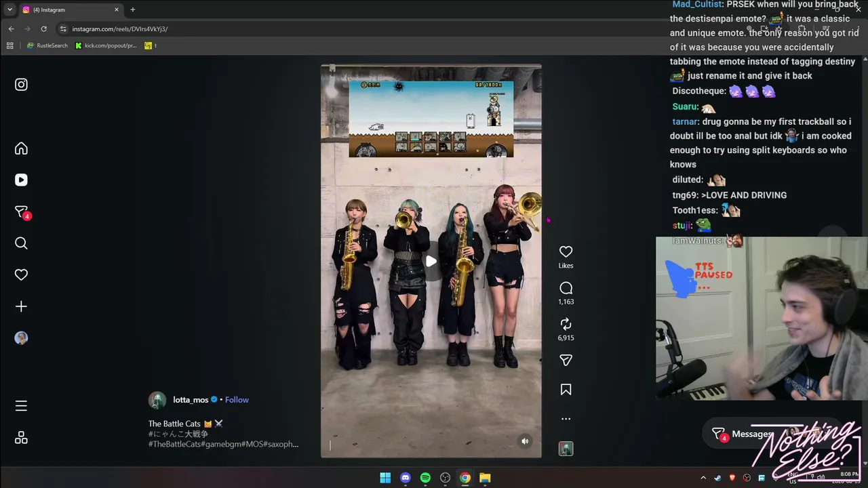Repost the reel with 6,915 reposts
The width and height of the screenshot is (868, 488).
point(566,324)
